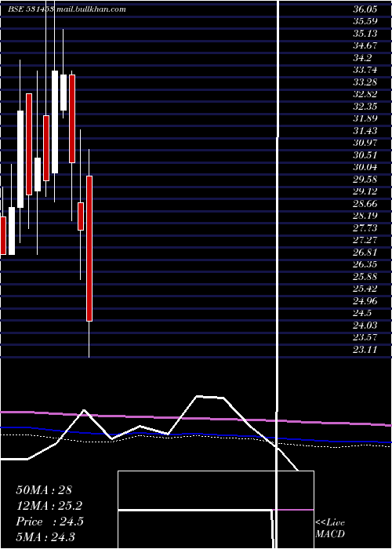Click the Price : 24.5 readout
The height and width of the screenshot is (549, 392).
point(49,522)
